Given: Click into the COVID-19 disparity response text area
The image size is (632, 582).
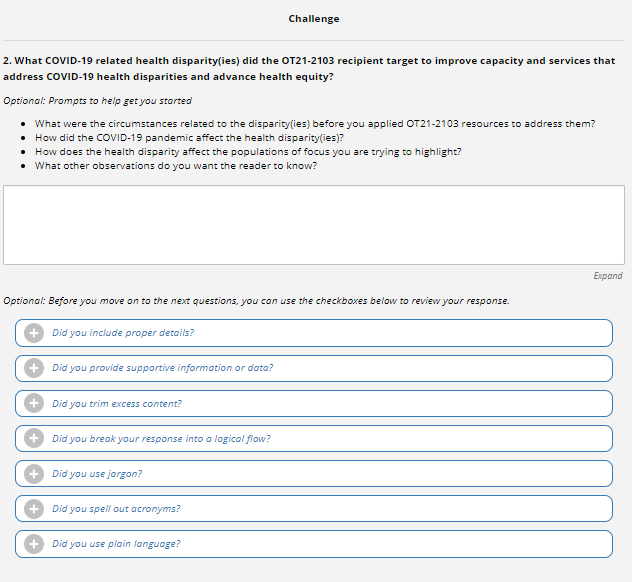Looking at the screenshot, I should [314, 225].
